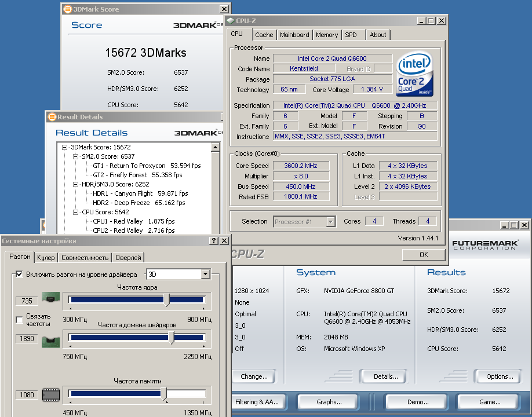Click the Change... button

(254, 376)
